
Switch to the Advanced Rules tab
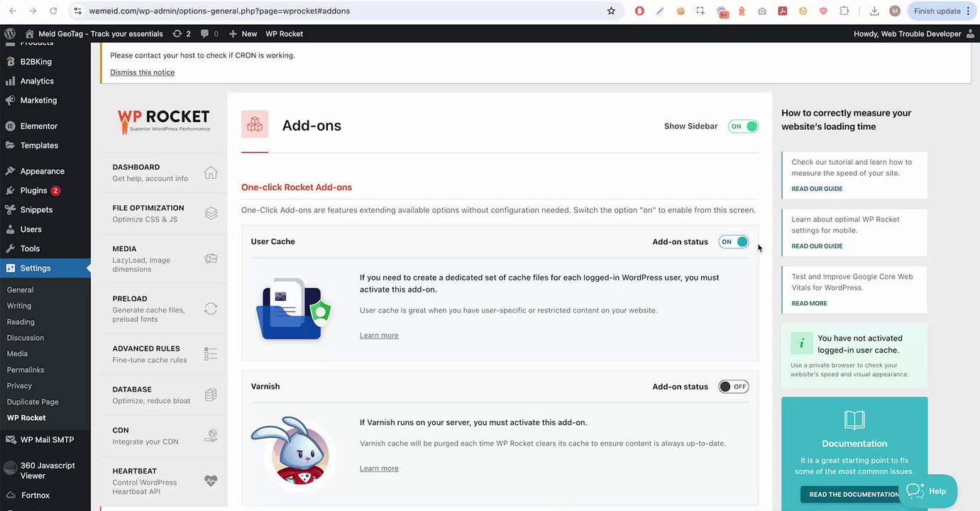tap(164, 354)
